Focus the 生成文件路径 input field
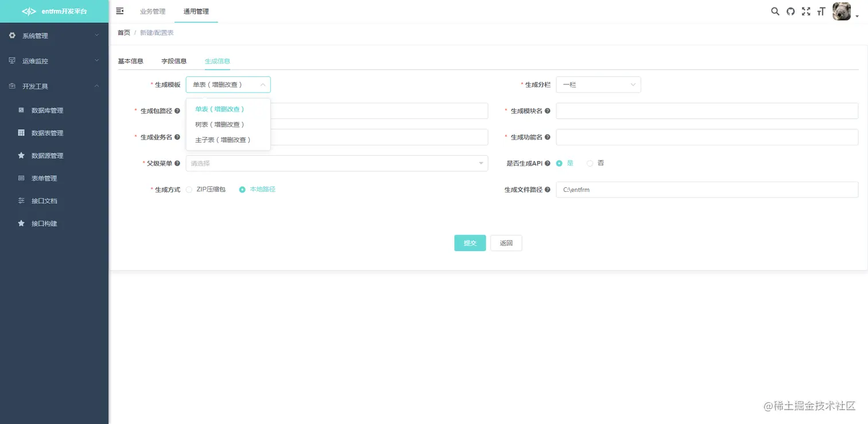This screenshot has height=424, width=868. coord(707,190)
